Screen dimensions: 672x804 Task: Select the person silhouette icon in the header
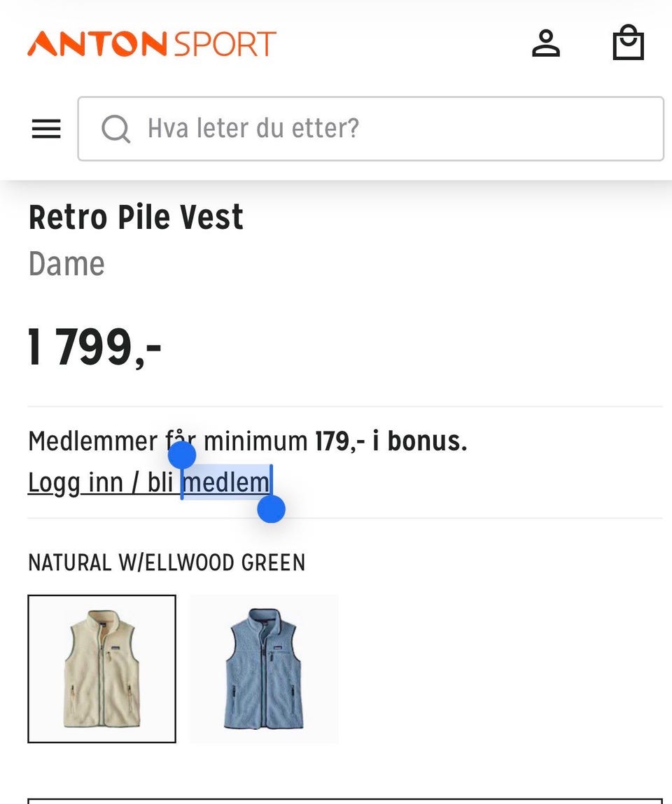[547, 43]
